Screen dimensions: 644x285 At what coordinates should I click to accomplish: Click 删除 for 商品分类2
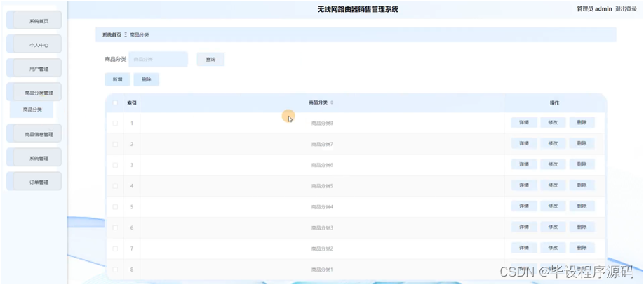coord(582,248)
